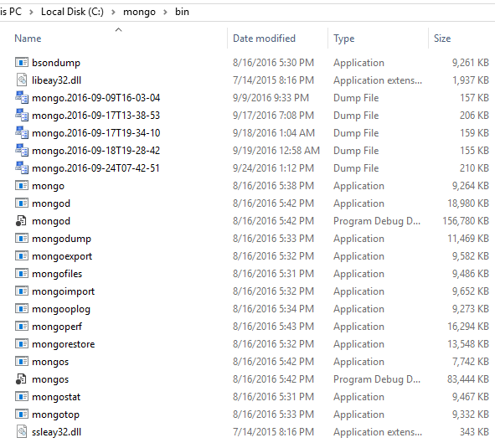The height and width of the screenshot is (448, 495).
Task: Sort files by Size column header
Action: pos(442,39)
